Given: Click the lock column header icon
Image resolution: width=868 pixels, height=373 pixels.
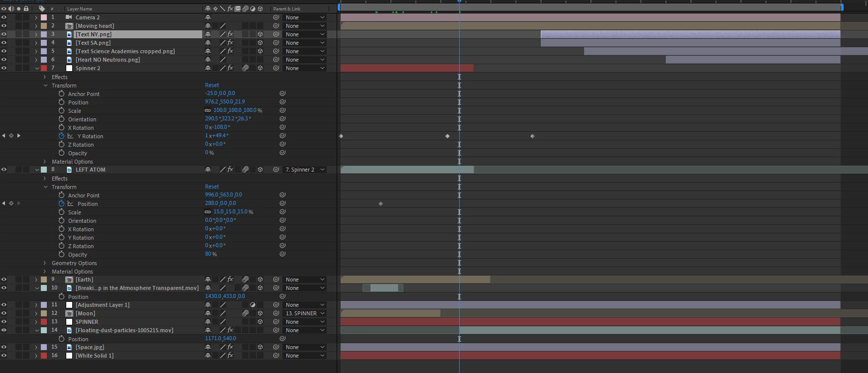Looking at the screenshot, I should [26, 8].
